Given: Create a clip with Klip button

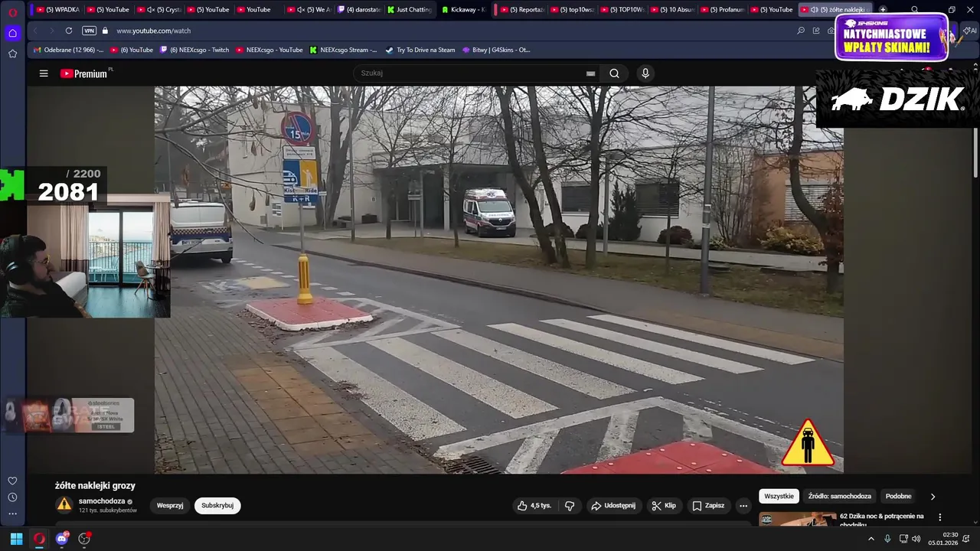Looking at the screenshot, I should pos(664,506).
